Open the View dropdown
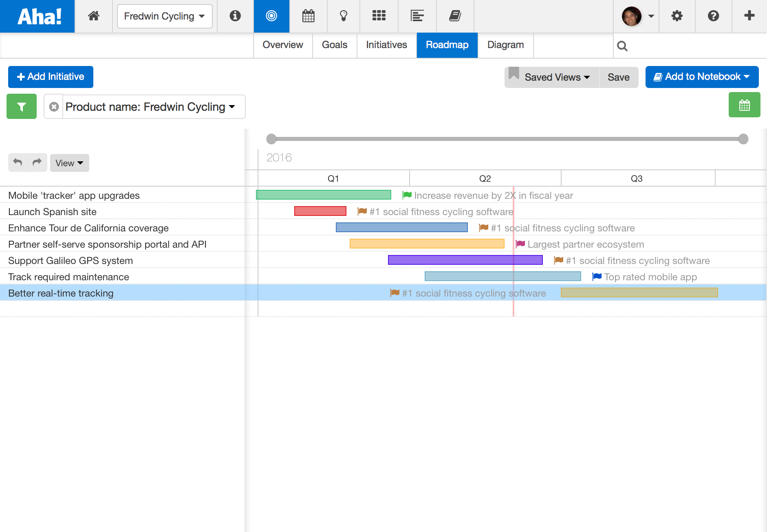Image resolution: width=767 pixels, height=532 pixels. click(69, 163)
